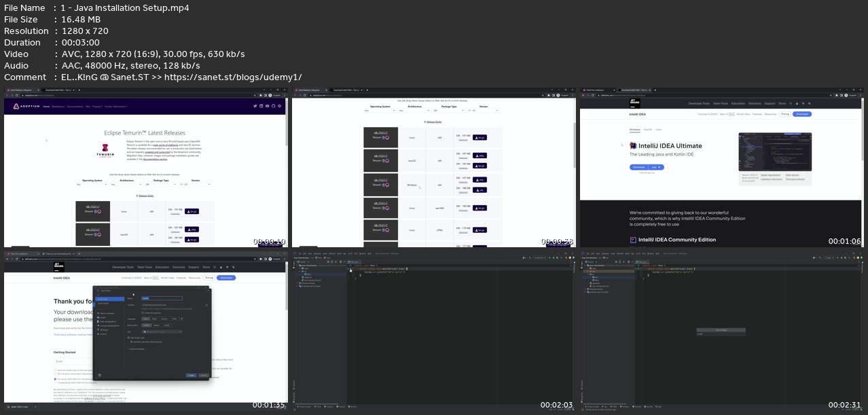Toggle the Add sample code checkbox
The width and height of the screenshot is (868, 415).
pos(128,338)
